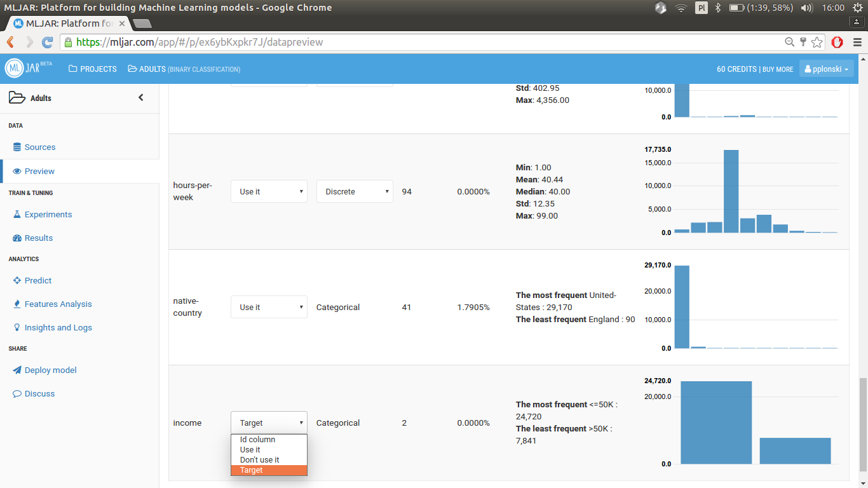The image size is (868, 488).
Task: Open the pplonski user account menu
Action: pos(826,69)
